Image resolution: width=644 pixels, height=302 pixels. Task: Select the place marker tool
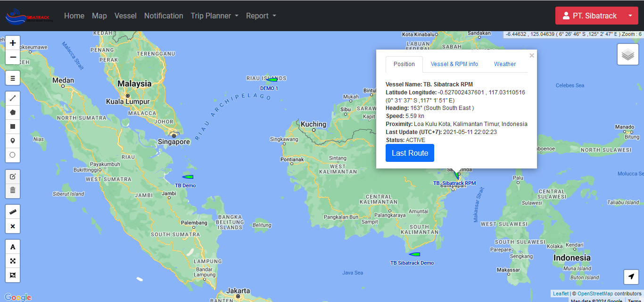(x=13, y=141)
